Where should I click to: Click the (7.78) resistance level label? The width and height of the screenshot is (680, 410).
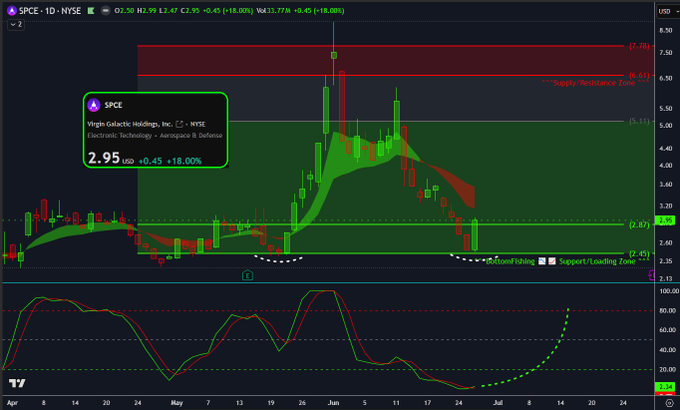pos(639,46)
